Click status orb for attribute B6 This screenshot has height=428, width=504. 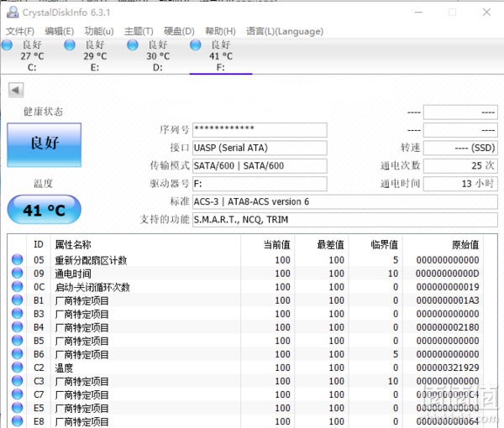pyautogui.click(x=17, y=354)
